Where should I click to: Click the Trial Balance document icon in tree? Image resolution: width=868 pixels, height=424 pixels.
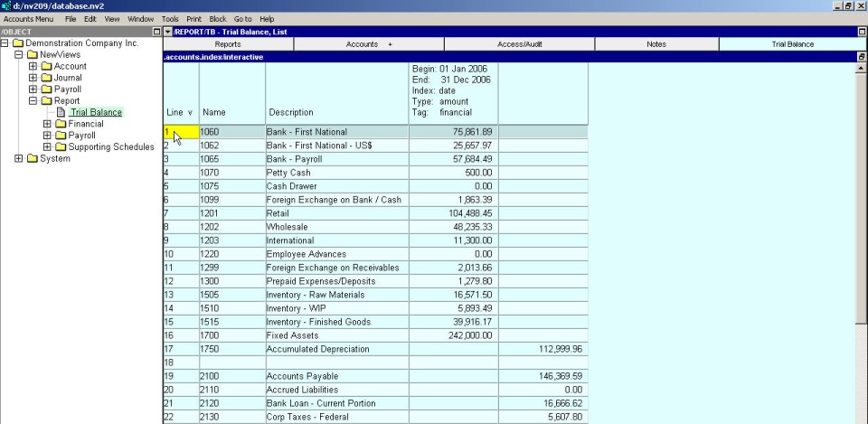click(x=61, y=113)
